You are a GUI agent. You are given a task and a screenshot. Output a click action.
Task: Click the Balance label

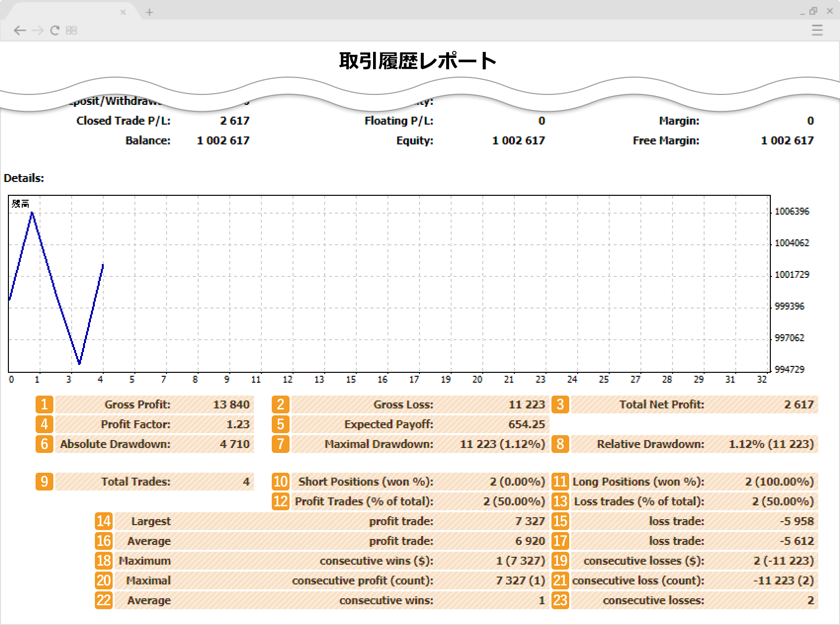pos(148,140)
